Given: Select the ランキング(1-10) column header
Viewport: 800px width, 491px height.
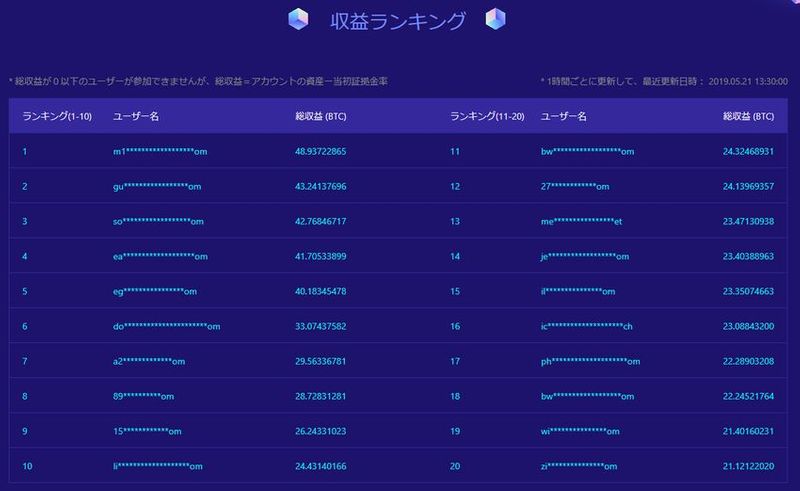Looking at the screenshot, I should pyautogui.click(x=57, y=116).
